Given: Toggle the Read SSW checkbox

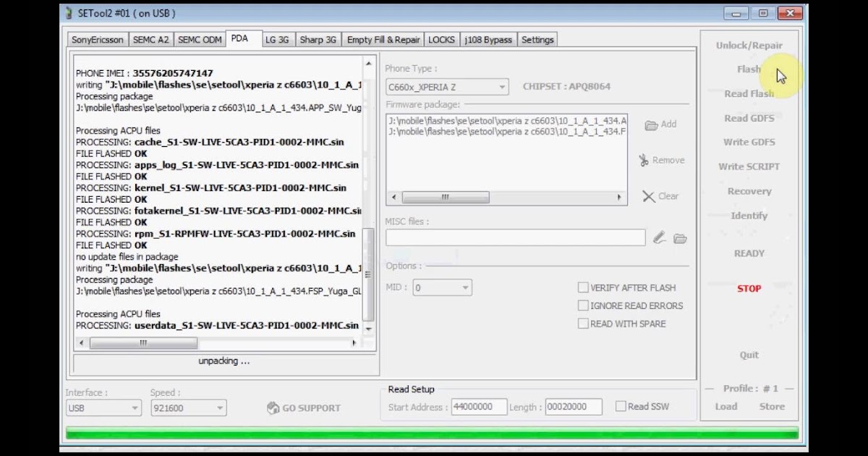Looking at the screenshot, I should 621,406.
